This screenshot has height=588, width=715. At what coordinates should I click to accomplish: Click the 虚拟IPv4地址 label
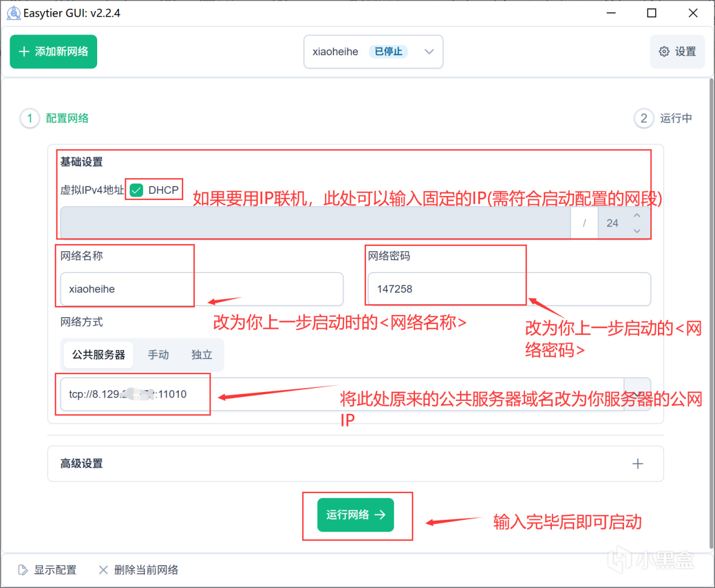point(92,190)
